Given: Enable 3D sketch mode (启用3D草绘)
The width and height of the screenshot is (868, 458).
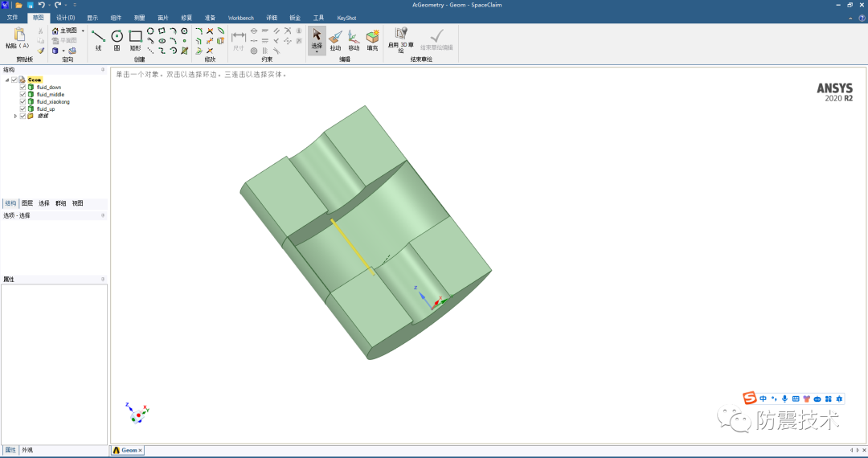Looking at the screenshot, I should 401,40.
